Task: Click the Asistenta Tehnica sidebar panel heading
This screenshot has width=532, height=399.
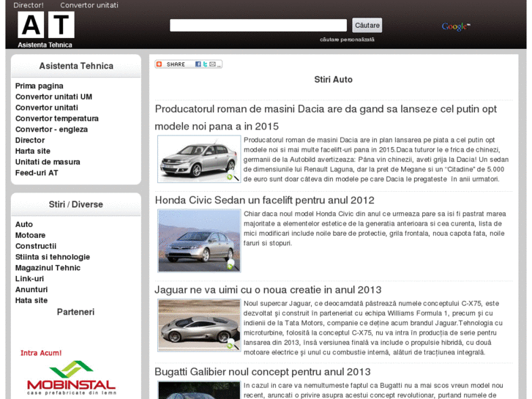Action: (x=76, y=66)
